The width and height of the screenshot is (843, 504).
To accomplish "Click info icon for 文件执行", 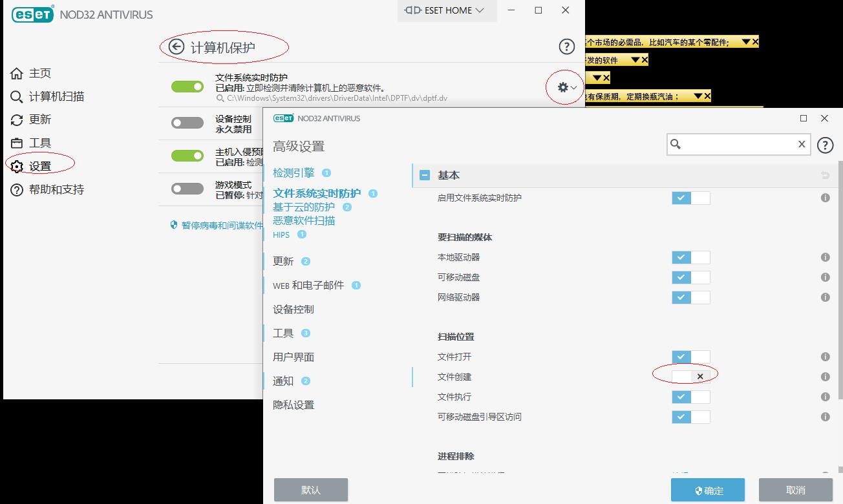I will (825, 397).
